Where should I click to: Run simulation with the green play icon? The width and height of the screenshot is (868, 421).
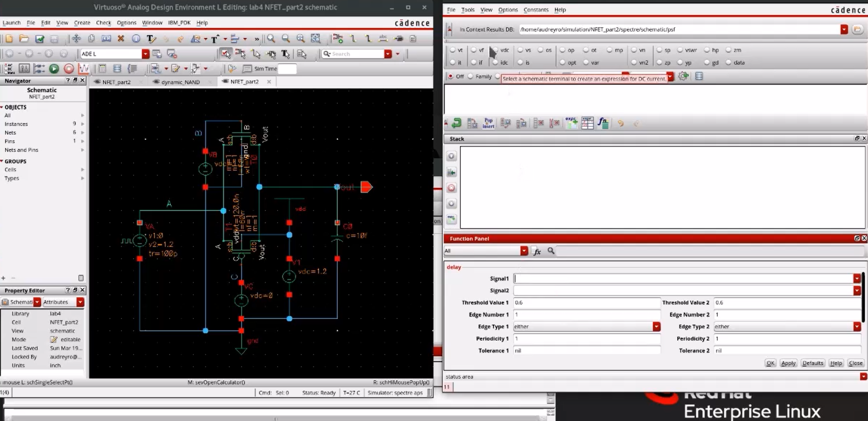54,69
